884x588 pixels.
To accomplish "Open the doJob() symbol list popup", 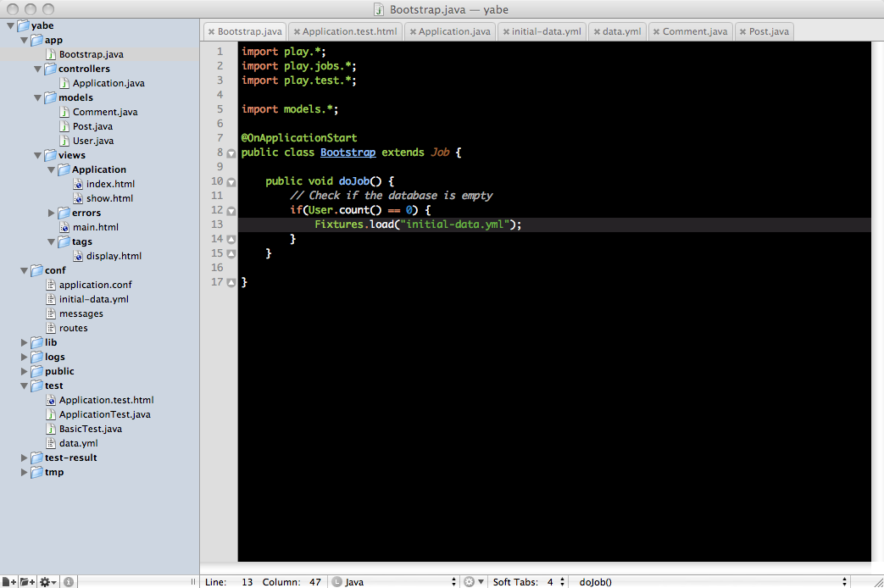I will click(712, 582).
